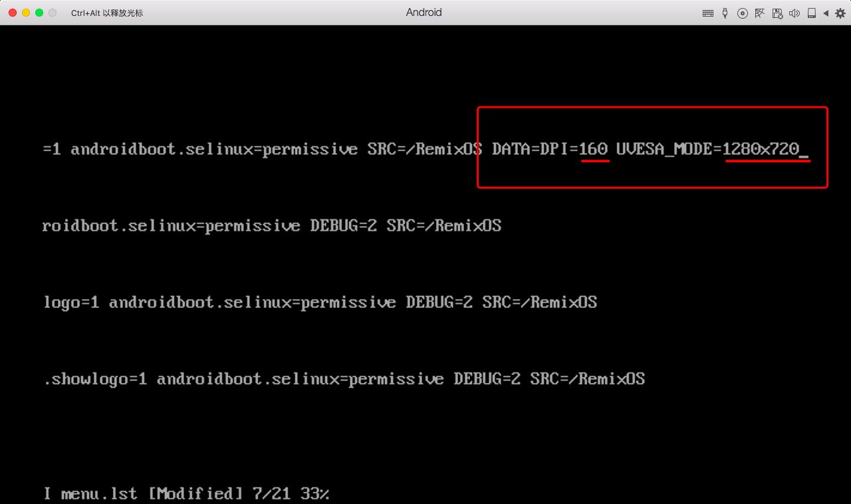
Task: Click the hard disk icon
Action: (812, 13)
